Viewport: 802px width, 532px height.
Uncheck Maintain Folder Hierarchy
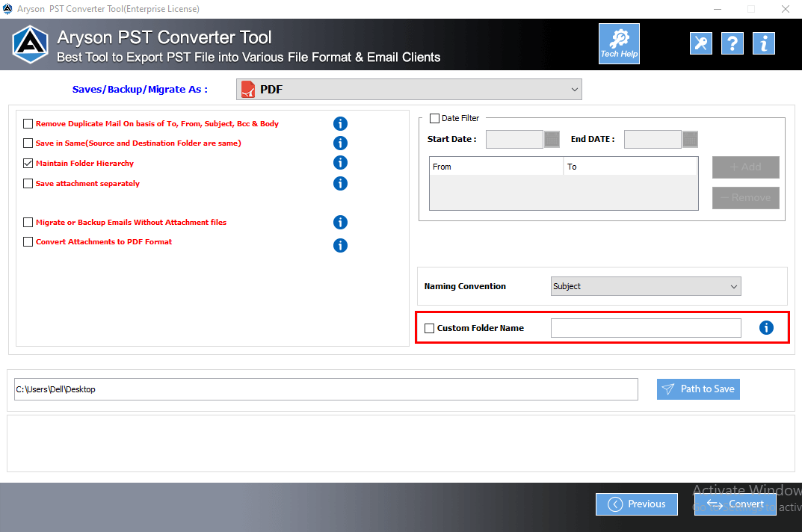coord(28,163)
